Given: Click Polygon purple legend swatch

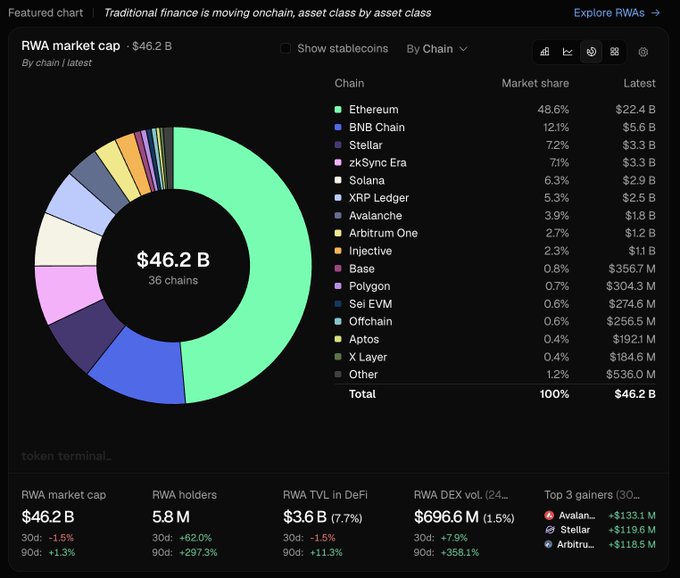Looking at the screenshot, I should click(x=338, y=286).
